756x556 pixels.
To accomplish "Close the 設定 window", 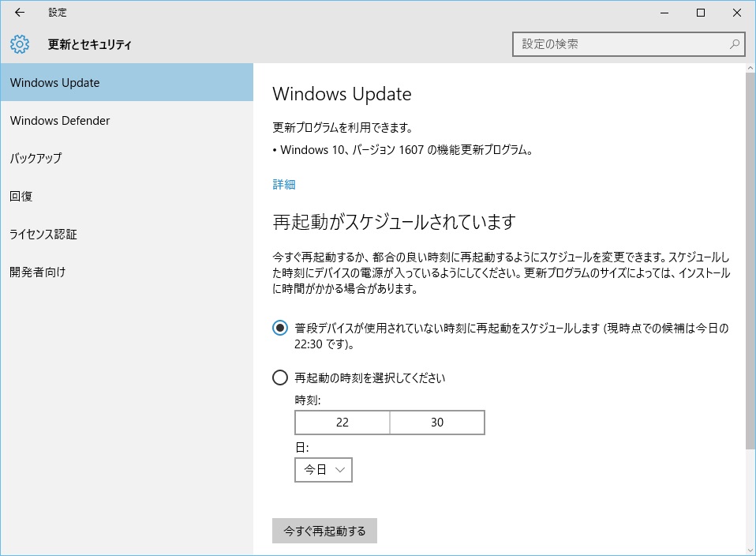I will point(737,13).
